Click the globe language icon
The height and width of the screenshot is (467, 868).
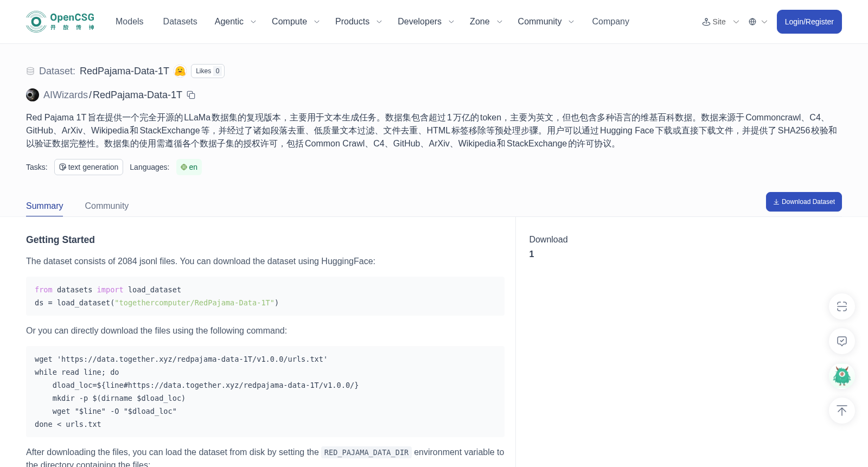pyautogui.click(x=752, y=22)
